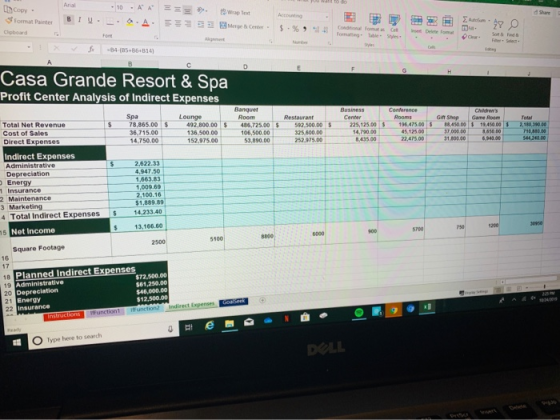
Task: Toggle Wrap Text
Action: tap(235, 12)
